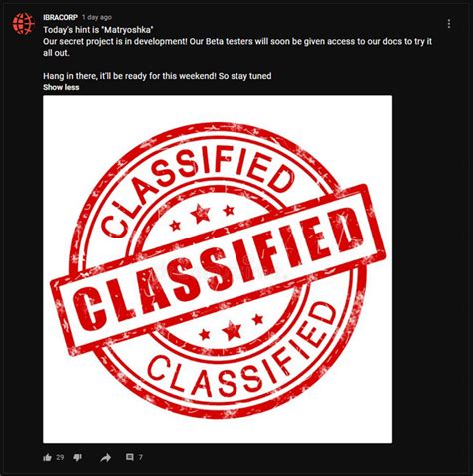Viewport: 473px width, 476px height.
Task: Share the post using the arrow icon
Action: [x=106, y=458]
